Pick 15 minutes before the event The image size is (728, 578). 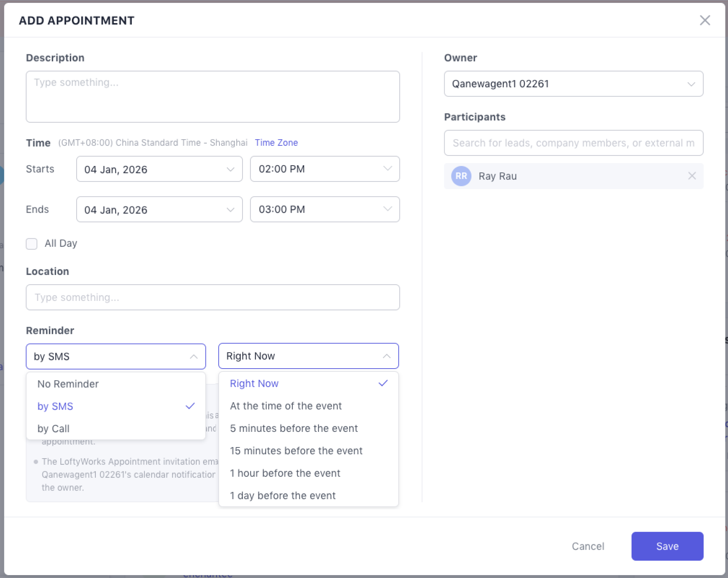pos(296,451)
